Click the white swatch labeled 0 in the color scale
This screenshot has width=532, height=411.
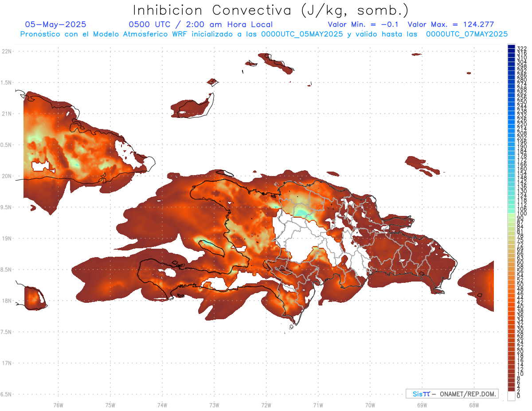(x=511, y=396)
